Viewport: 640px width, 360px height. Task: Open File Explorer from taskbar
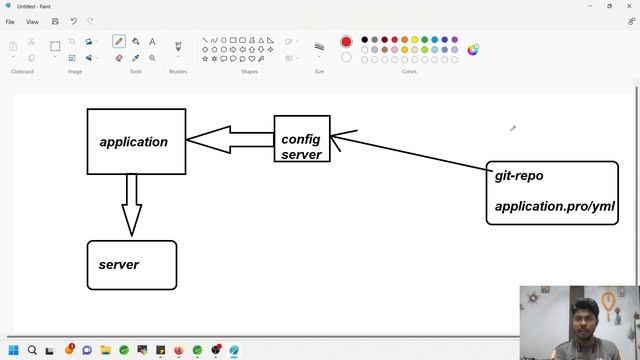pyautogui.click(x=106, y=350)
